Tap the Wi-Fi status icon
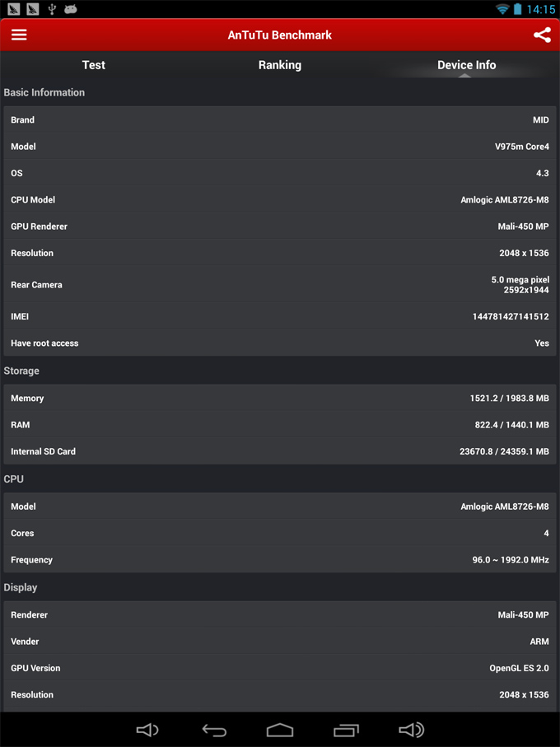 point(502,9)
